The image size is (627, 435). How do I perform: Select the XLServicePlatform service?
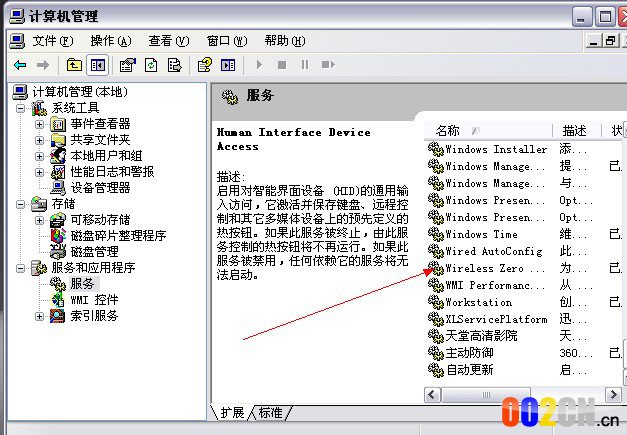pyautogui.click(x=496, y=319)
